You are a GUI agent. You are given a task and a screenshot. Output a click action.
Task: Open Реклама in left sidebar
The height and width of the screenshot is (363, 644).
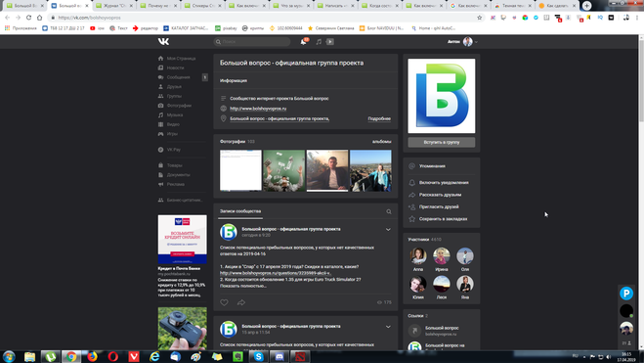coord(175,184)
